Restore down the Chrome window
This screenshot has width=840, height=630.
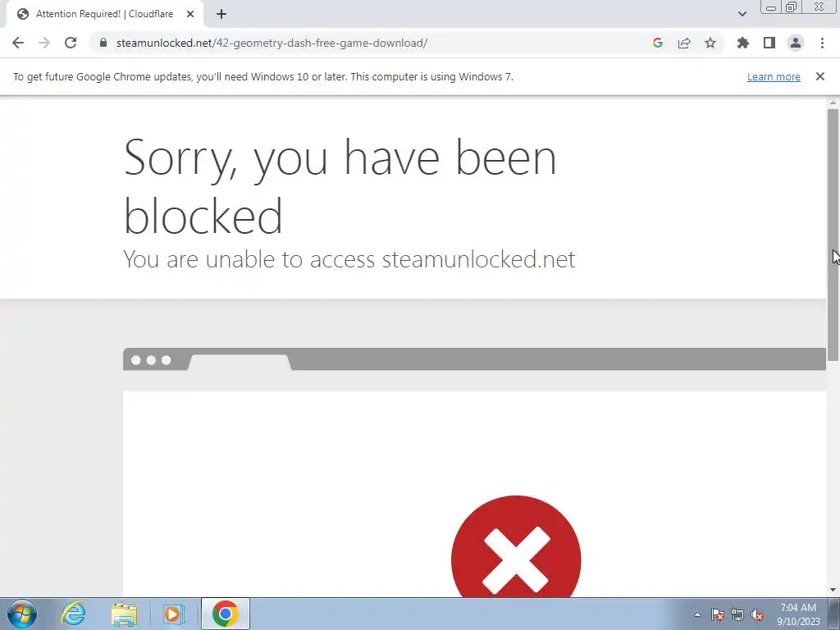coord(792,7)
